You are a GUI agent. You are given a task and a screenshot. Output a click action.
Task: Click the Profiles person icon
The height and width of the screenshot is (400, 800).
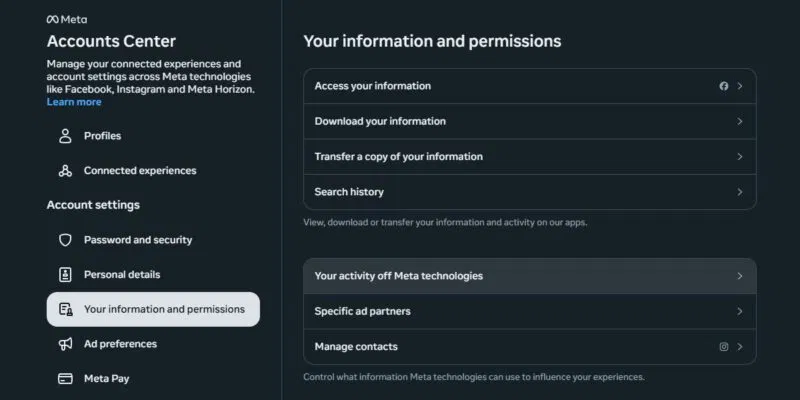click(66, 136)
